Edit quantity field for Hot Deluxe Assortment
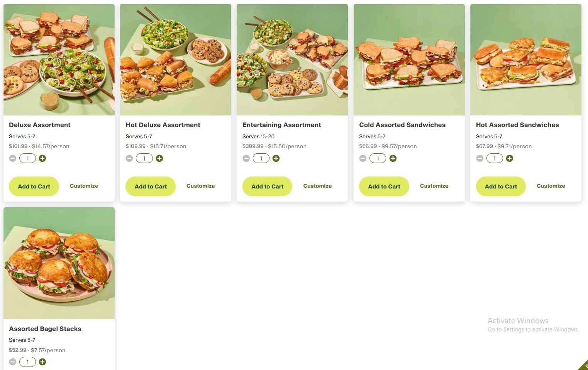 tap(144, 158)
